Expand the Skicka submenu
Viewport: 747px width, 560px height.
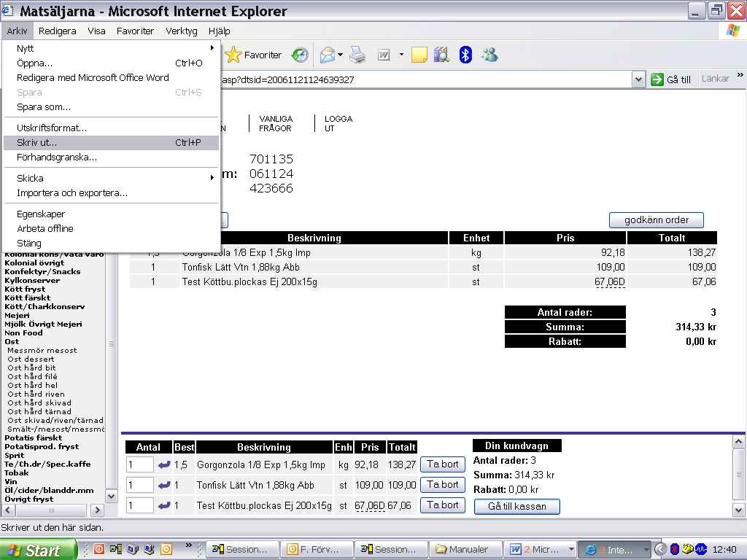pos(212,178)
